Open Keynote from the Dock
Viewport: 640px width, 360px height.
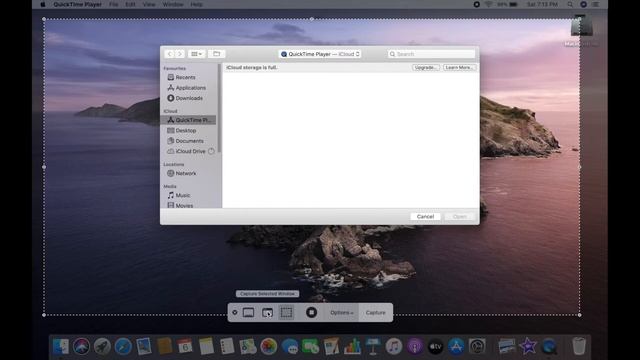373,347
